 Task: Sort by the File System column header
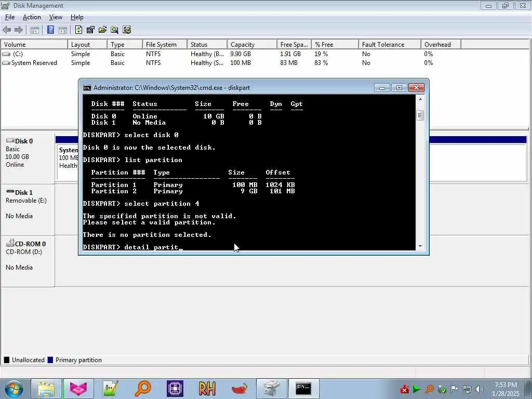pyautogui.click(x=165, y=45)
